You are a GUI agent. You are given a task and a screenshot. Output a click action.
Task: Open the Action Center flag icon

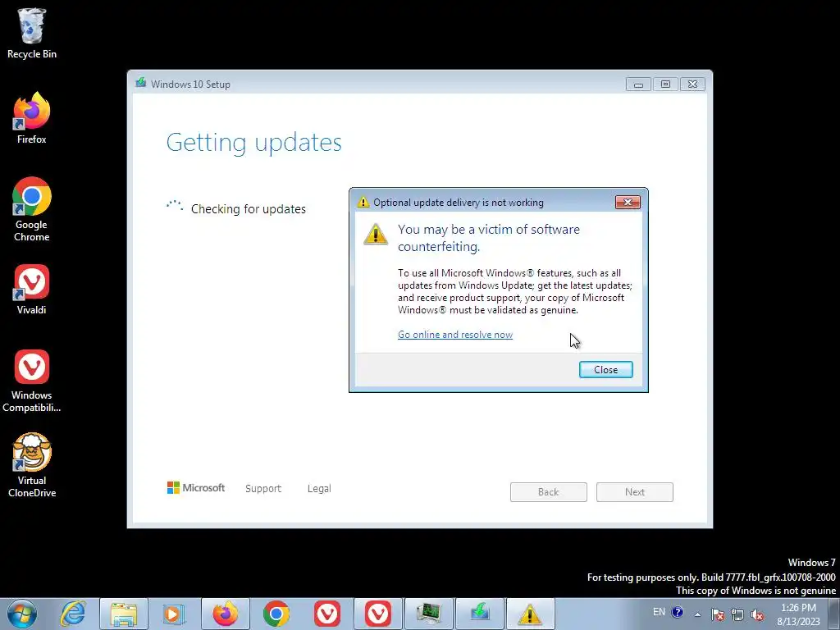[x=718, y=614]
